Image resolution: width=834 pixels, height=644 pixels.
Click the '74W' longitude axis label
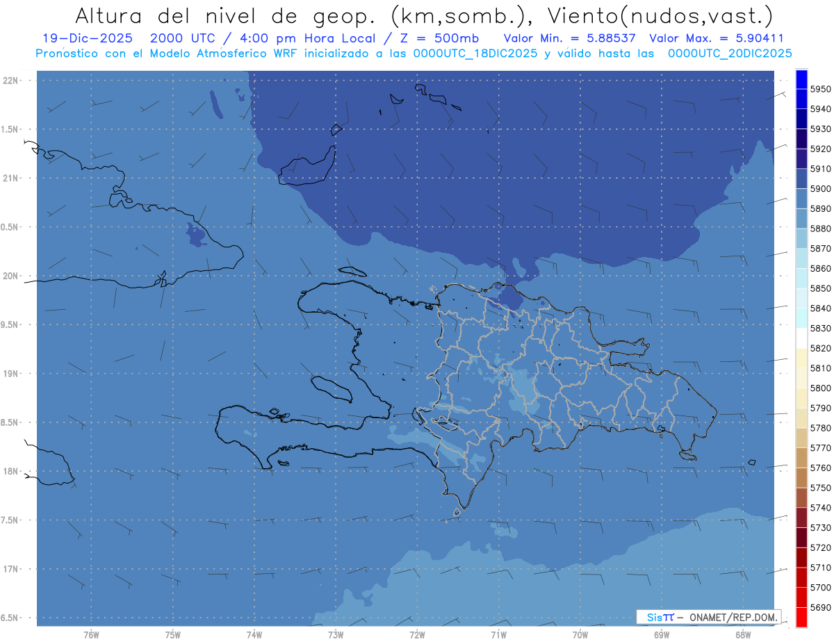tap(254, 634)
